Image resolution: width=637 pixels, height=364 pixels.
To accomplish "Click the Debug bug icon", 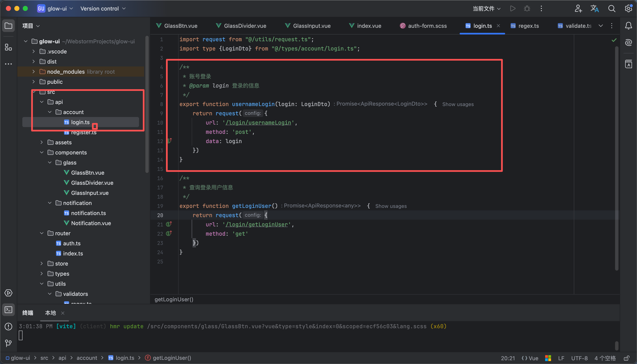I will tap(527, 8).
